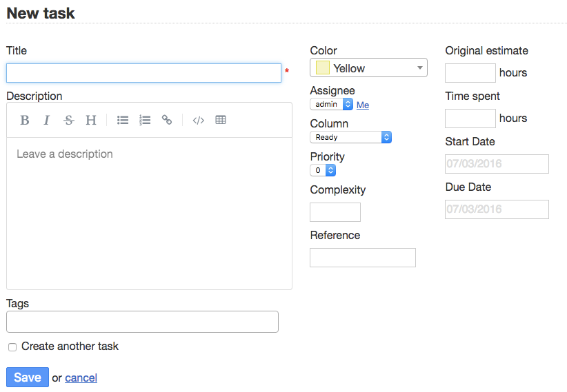567x392 pixels.
Task: Click the cancel link
Action: pyautogui.click(x=81, y=378)
